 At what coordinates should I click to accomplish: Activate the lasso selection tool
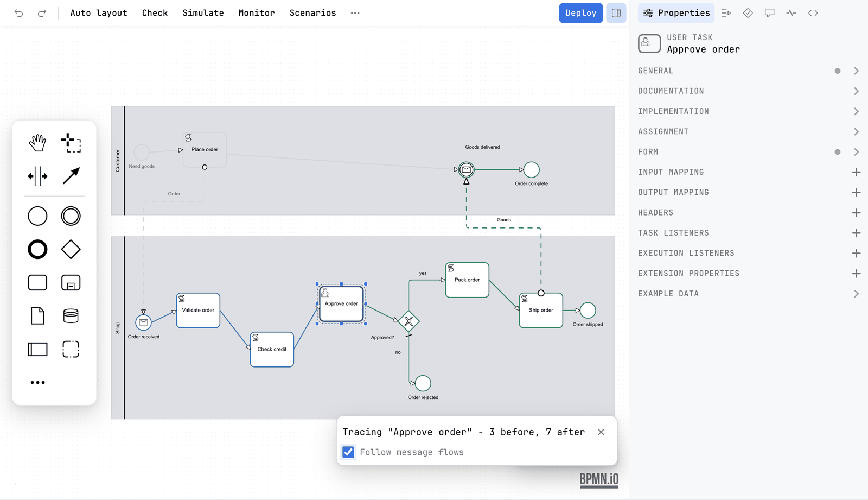click(x=71, y=143)
